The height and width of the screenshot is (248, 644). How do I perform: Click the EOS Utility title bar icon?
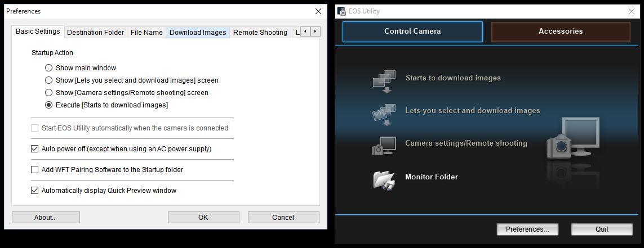coord(342,11)
